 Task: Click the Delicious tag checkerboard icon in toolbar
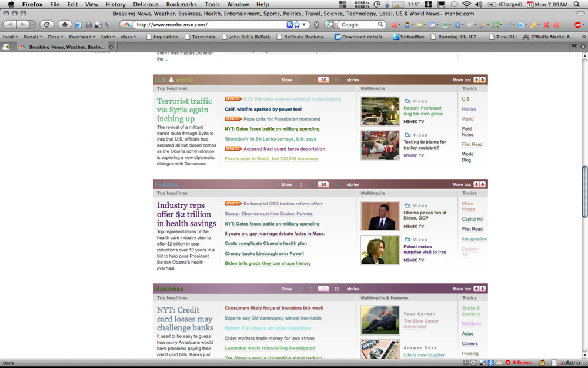[x=99, y=25]
